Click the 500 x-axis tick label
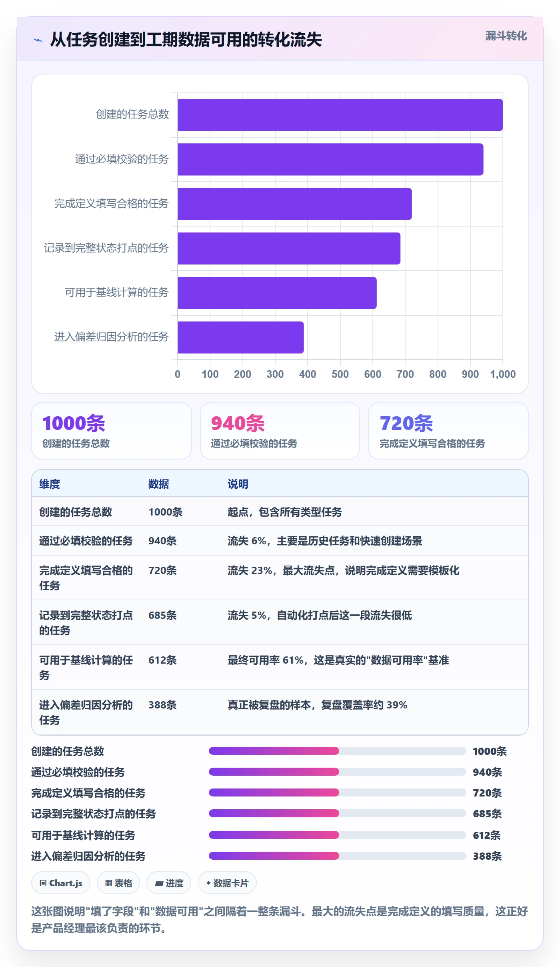560x967 pixels. pos(340,374)
